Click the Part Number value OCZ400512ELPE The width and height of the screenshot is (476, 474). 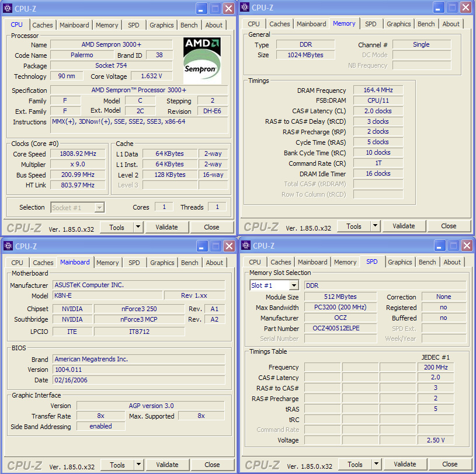pos(341,328)
